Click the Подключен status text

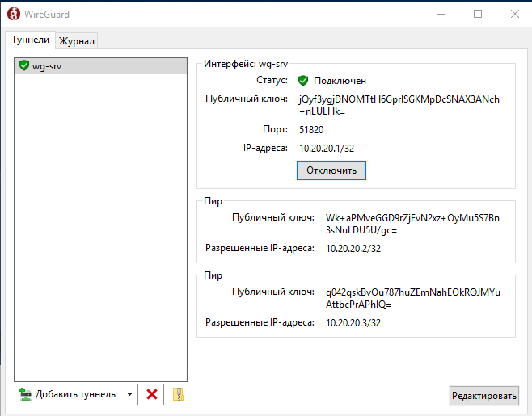click(x=340, y=81)
